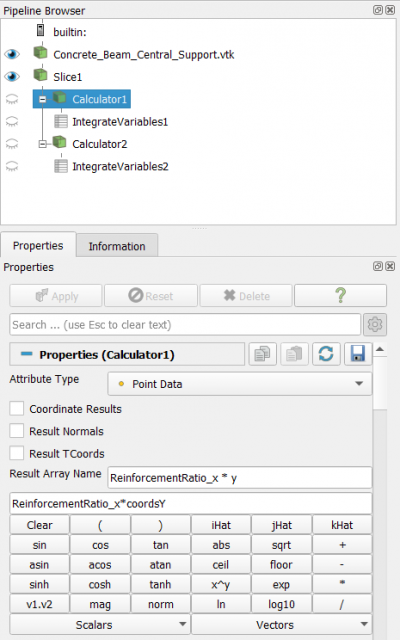Image resolution: width=400 pixels, height=640 pixels.
Task: Open the Attribute Type Point Data dropdown
Action: (240, 384)
